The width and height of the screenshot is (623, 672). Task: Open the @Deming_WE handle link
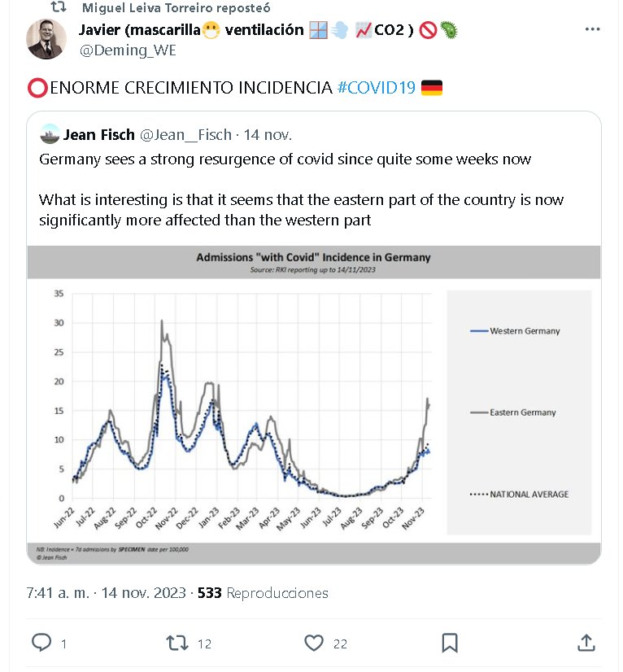pos(128,50)
